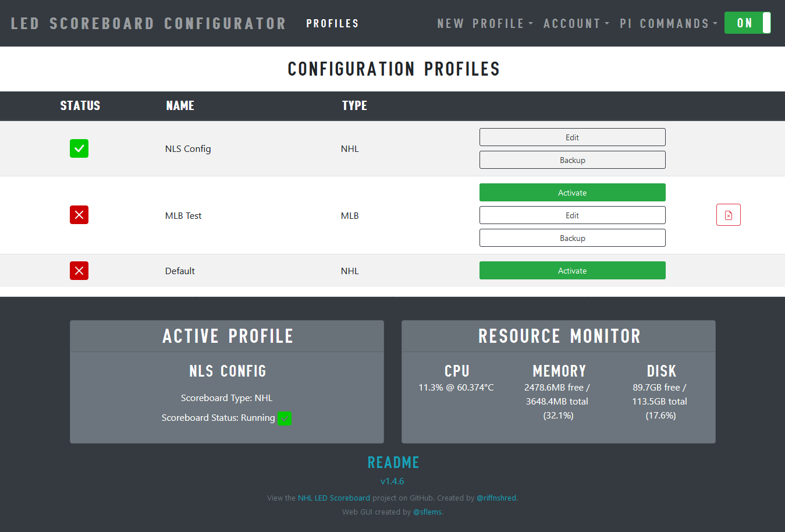The width and height of the screenshot is (785, 532).
Task: Expand the ACCOUNT dropdown menu
Action: (576, 23)
